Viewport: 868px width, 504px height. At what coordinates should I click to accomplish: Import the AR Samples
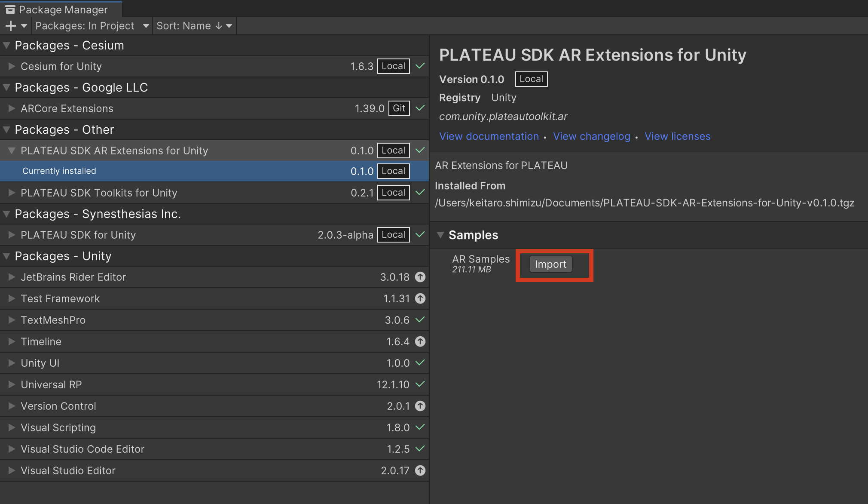550,264
